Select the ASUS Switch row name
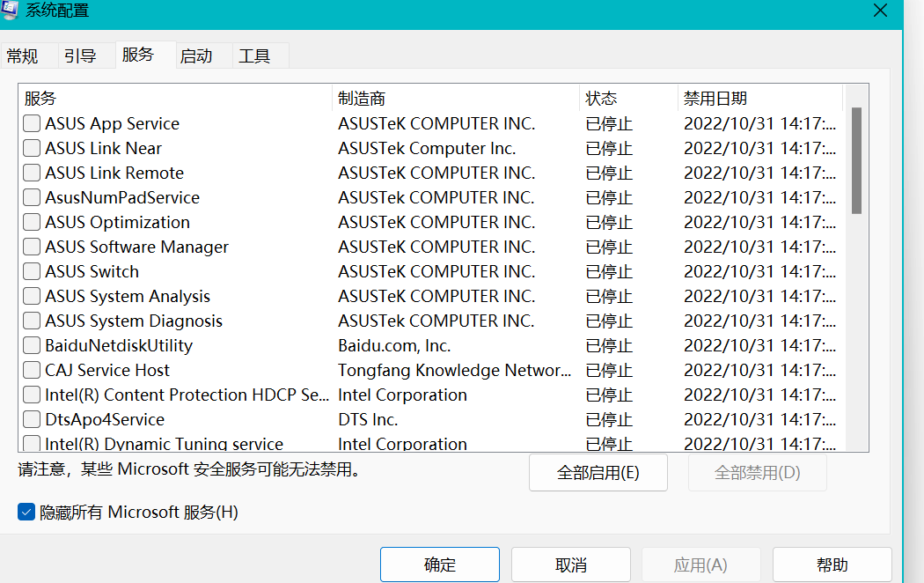The width and height of the screenshot is (924, 583). click(92, 272)
